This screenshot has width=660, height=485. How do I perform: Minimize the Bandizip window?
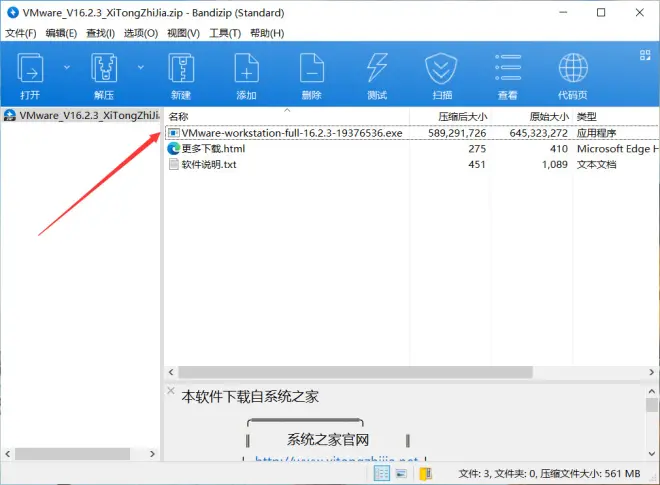pyautogui.click(x=563, y=13)
